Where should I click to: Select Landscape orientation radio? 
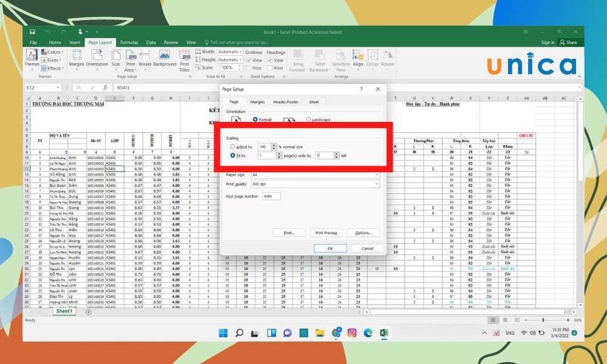[x=308, y=120]
